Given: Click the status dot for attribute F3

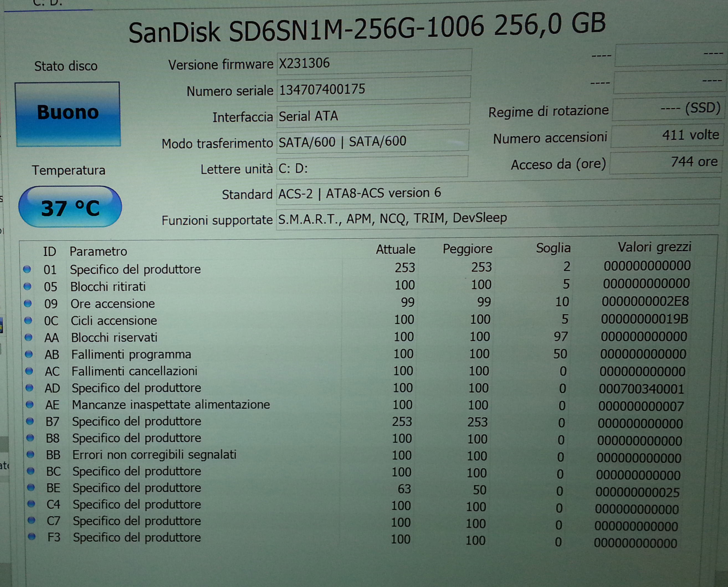Looking at the screenshot, I should (32, 537).
